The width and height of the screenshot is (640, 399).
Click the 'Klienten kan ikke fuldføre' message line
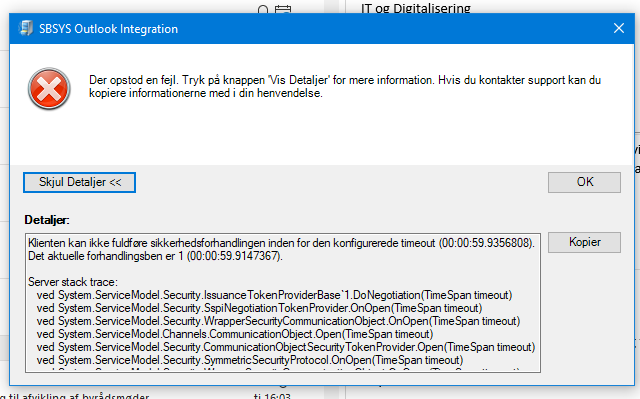(x=281, y=243)
